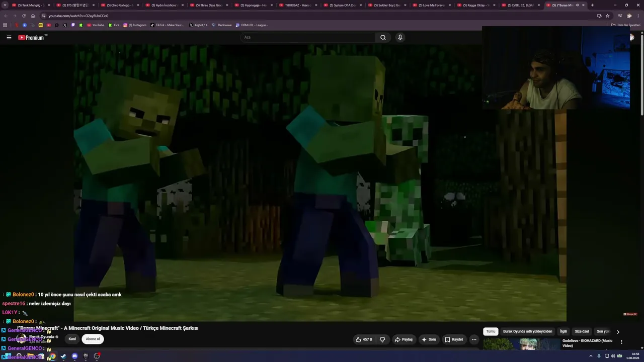Open the system volume tray icon
This screenshot has height=362, width=644.
click(x=613, y=356)
